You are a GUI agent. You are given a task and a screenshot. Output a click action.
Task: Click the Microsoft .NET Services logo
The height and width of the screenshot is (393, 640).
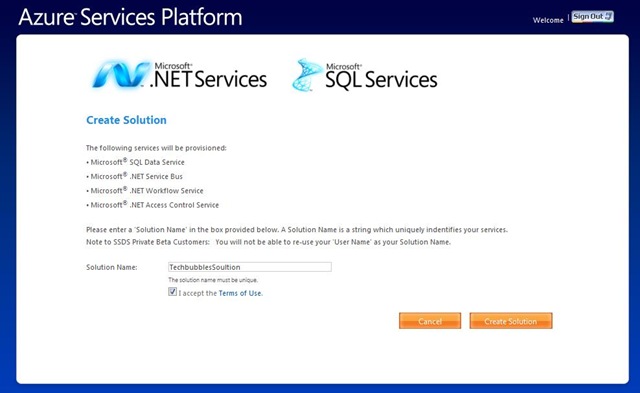179,75
